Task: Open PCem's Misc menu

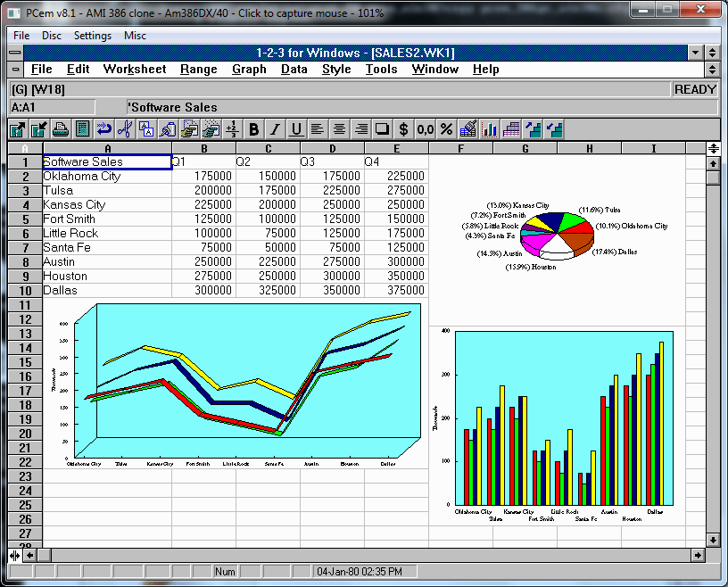Action: click(x=135, y=36)
